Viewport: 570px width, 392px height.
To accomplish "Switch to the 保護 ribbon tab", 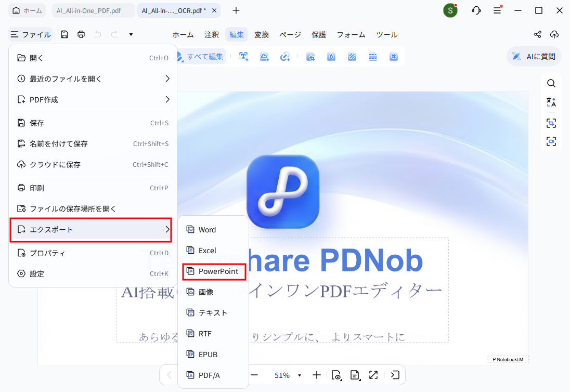I will [x=319, y=34].
